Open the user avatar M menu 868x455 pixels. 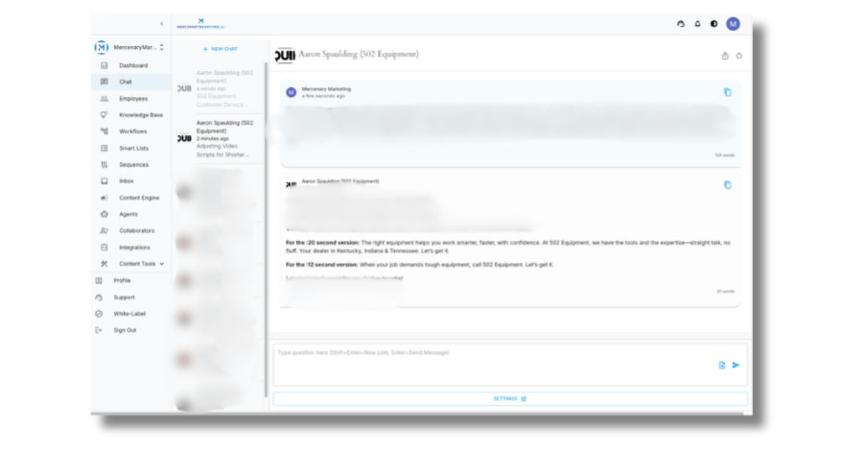click(x=733, y=23)
